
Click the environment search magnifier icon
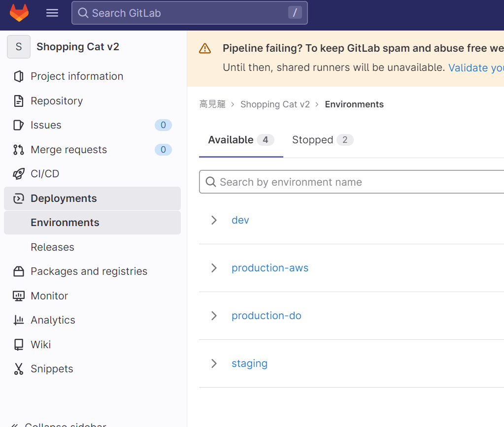(x=211, y=182)
